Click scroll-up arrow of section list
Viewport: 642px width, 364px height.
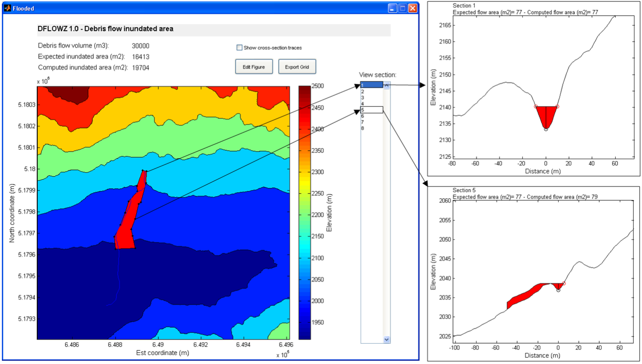pyautogui.click(x=387, y=85)
